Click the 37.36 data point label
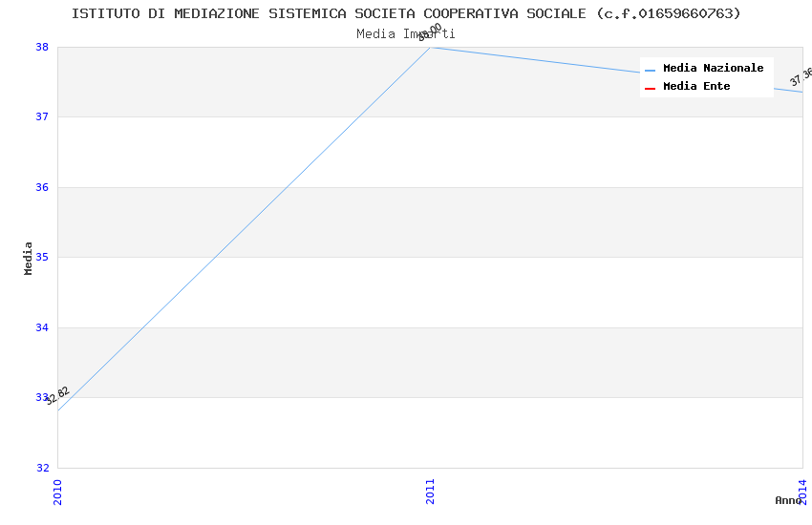The height and width of the screenshot is (525, 812). [801, 76]
